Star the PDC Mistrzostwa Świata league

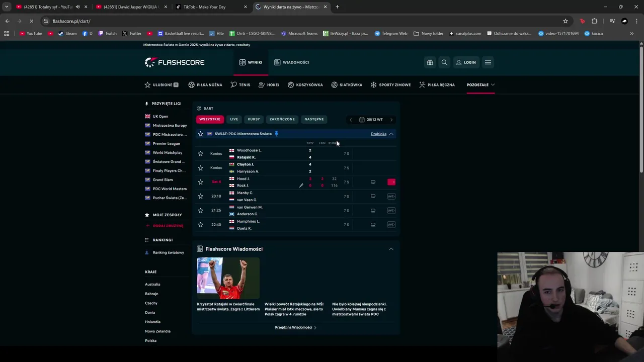click(201, 134)
